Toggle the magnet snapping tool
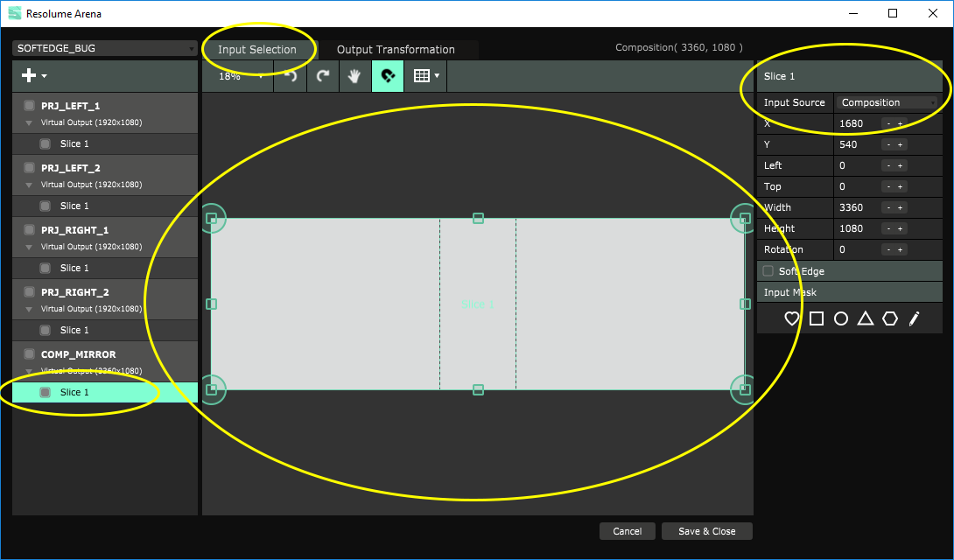This screenshot has height=560, width=954. click(388, 76)
